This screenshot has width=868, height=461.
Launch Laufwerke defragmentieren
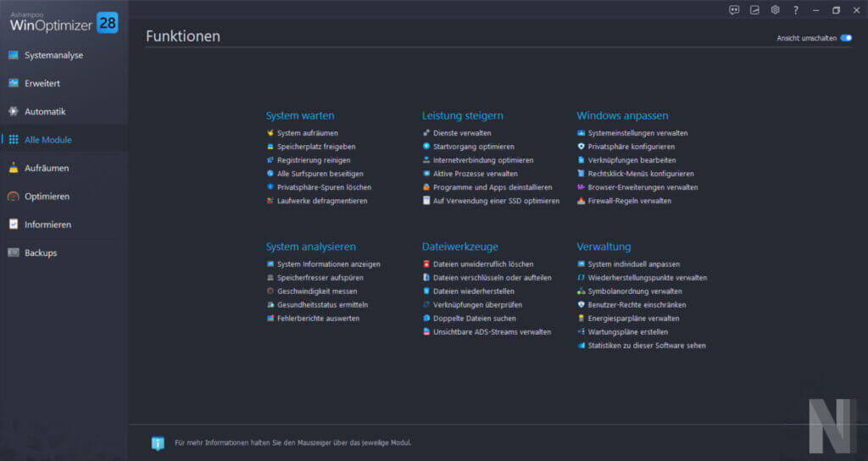pyautogui.click(x=321, y=201)
